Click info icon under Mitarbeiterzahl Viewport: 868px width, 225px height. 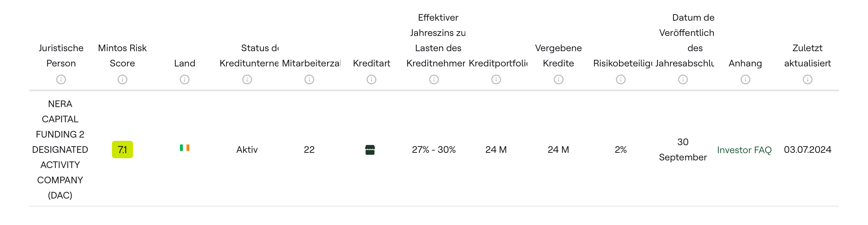[309, 79]
